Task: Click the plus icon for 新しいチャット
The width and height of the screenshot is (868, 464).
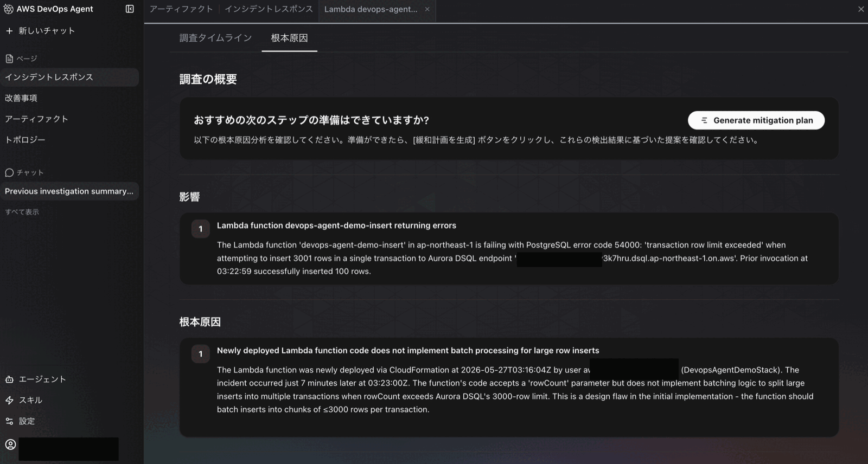Action: [x=9, y=31]
